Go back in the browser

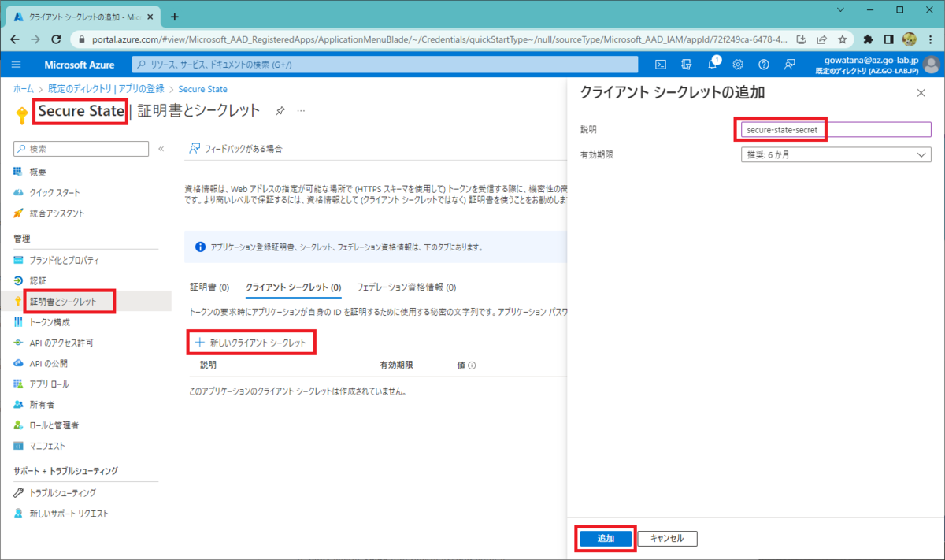(x=16, y=39)
